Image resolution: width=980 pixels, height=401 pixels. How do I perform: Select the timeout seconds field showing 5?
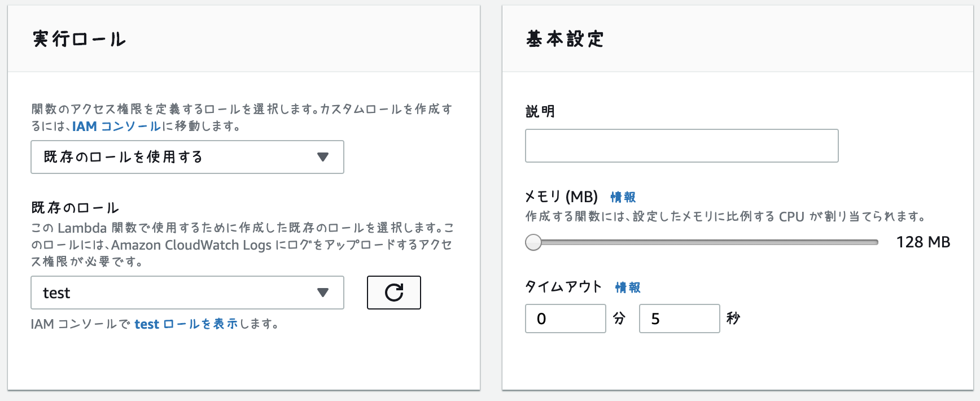[x=679, y=318]
